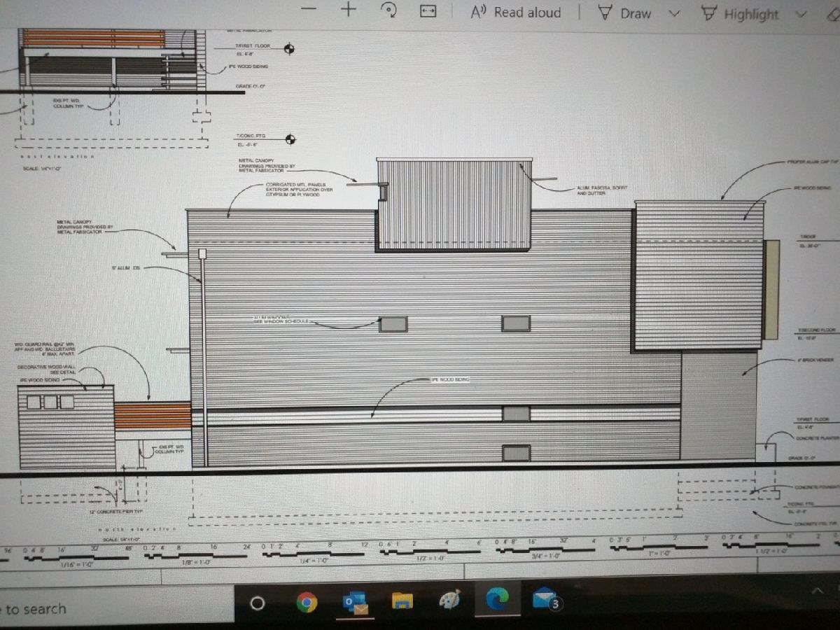Image resolution: width=840 pixels, height=630 pixels.
Task: Fit the page to width
Action: point(428,11)
